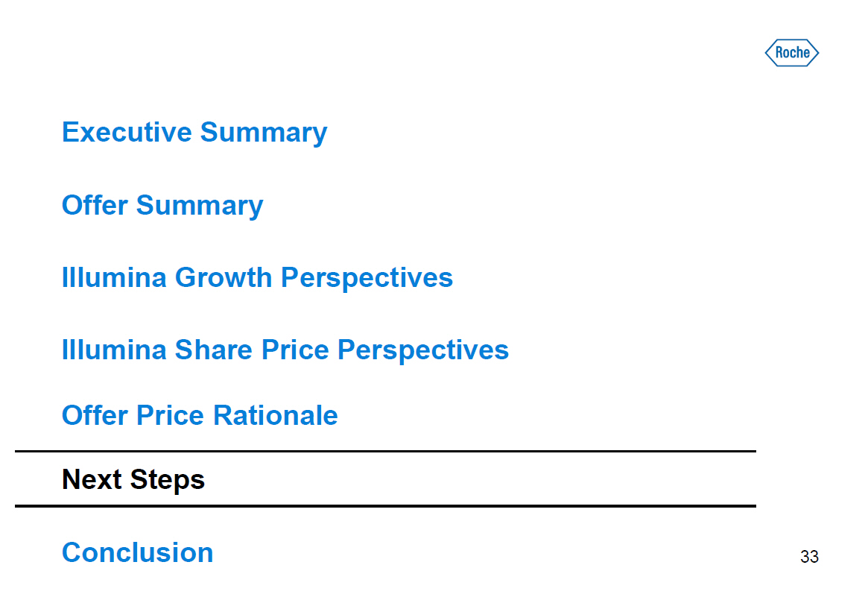Select the highlighted Next Steps item
Screen dimensions: 868x603
click(x=133, y=479)
